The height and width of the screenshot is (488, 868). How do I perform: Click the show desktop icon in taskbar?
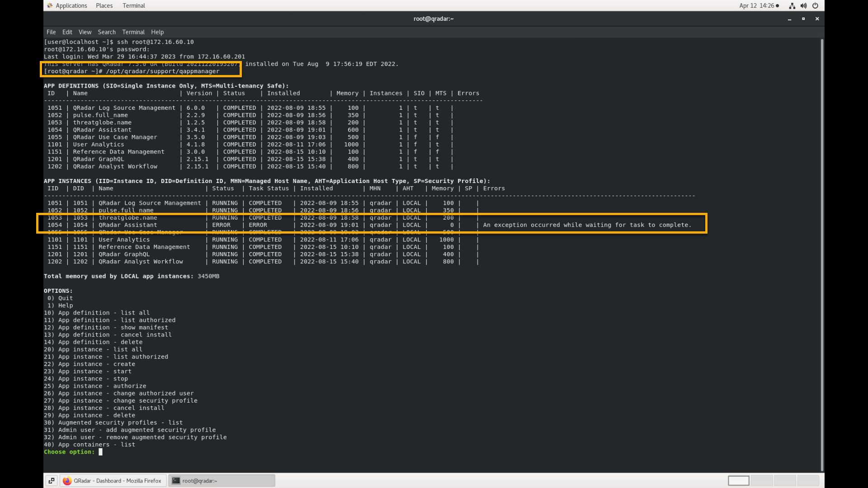coord(52,481)
